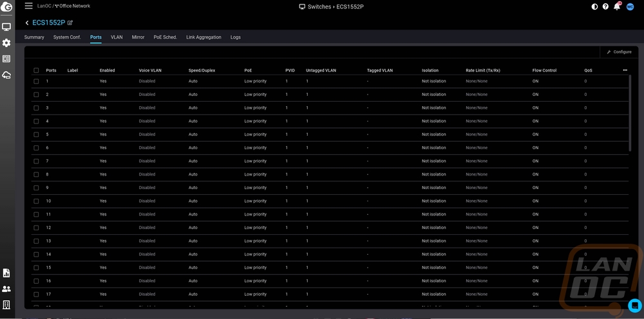The width and height of the screenshot is (644, 319).
Task: Check the box for port 10
Action: (36, 201)
